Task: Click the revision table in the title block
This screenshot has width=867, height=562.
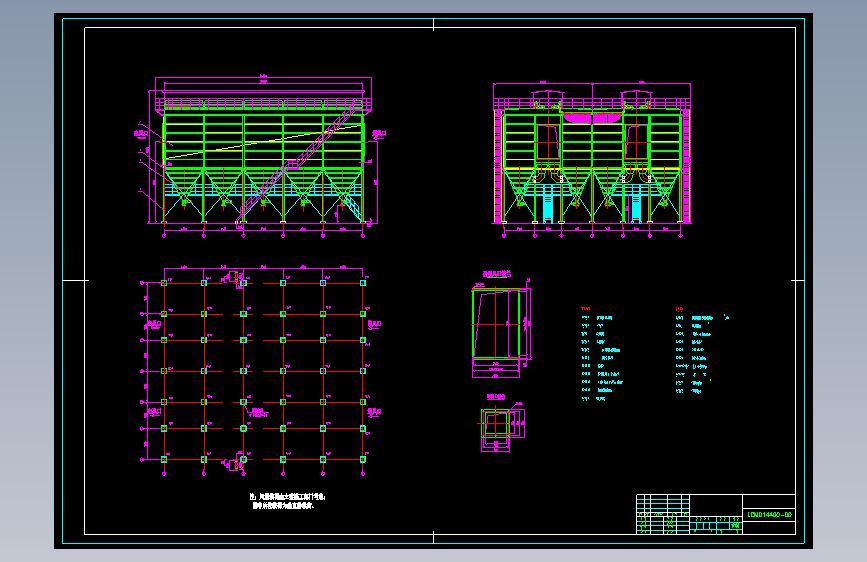Action: point(662,514)
